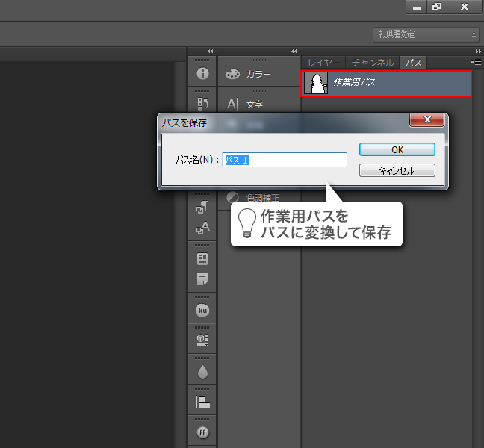The height and width of the screenshot is (448, 484).
Task: Open the Paths panel flyout menu
Action: (476, 63)
